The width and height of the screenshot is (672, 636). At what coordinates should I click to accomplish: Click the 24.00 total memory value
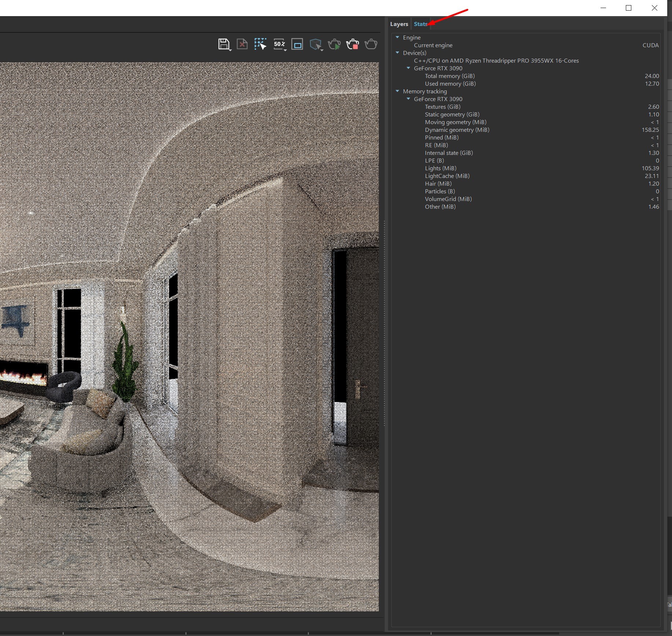(652, 76)
